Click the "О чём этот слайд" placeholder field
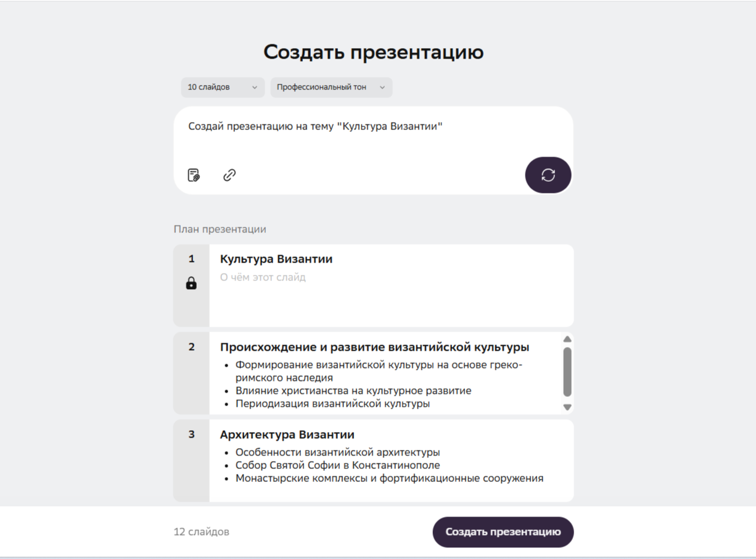The image size is (756, 559). [263, 277]
